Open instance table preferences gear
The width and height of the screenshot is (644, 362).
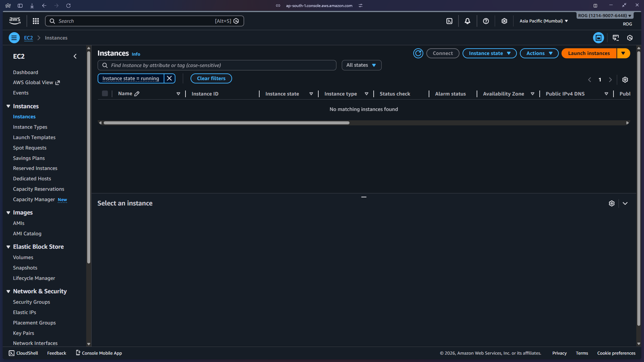625,79
